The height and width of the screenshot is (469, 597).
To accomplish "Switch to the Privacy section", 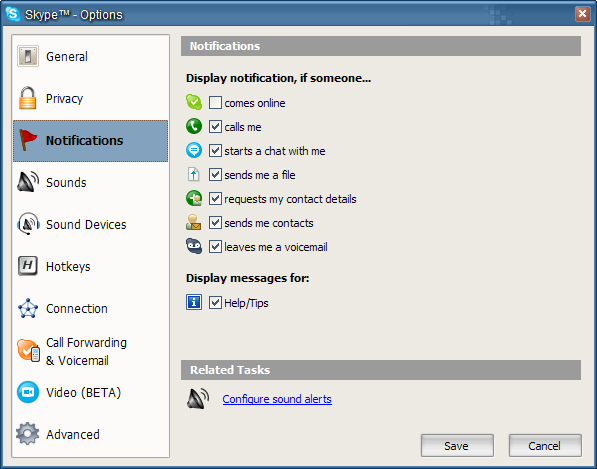I will pyautogui.click(x=90, y=98).
